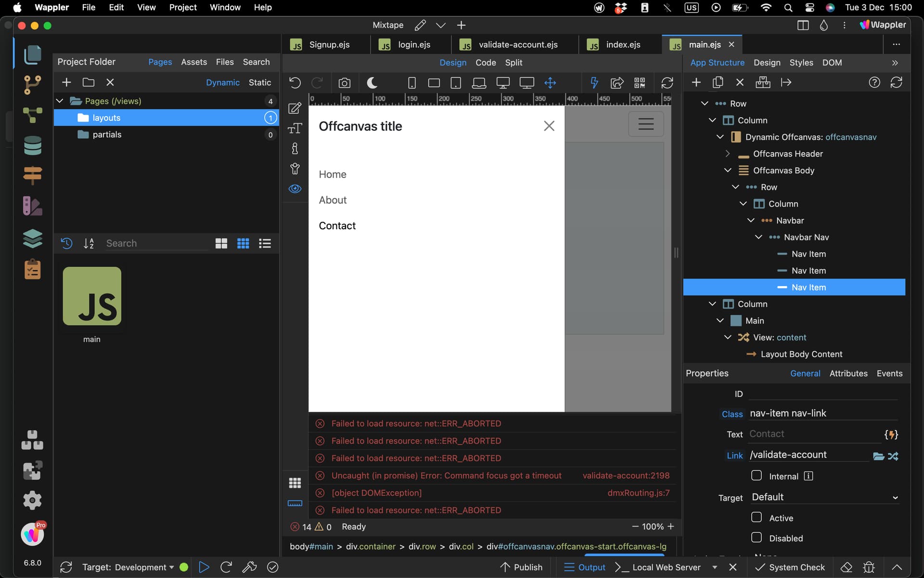
Task: Close the offcanvas with X button
Action: (549, 126)
